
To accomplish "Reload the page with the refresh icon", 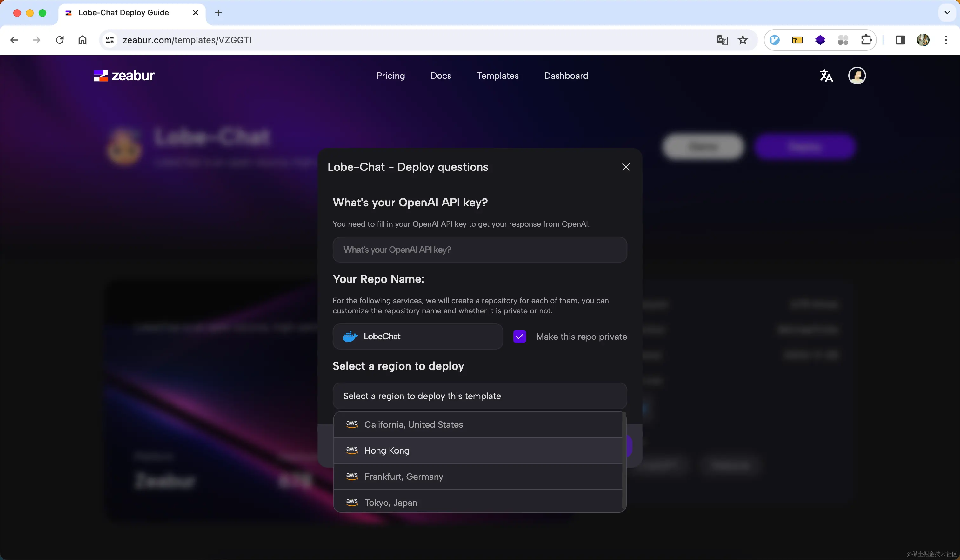I will pyautogui.click(x=60, y=40).
